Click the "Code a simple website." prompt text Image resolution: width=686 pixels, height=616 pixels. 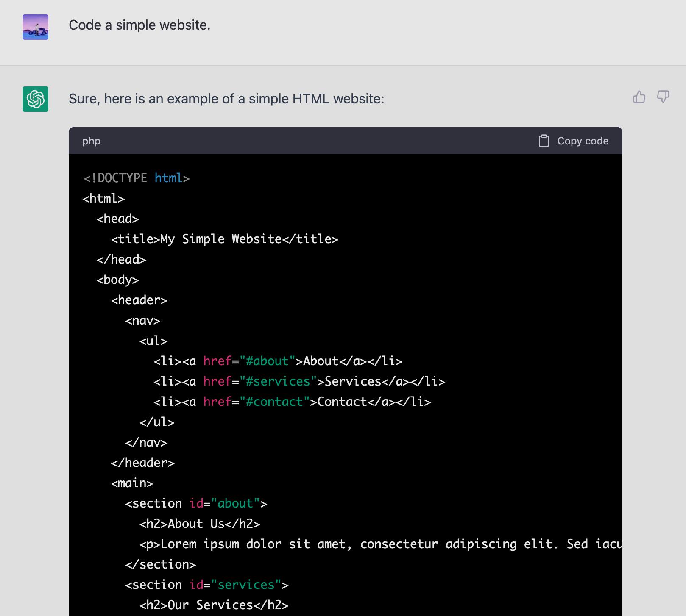(x=139, y=25)
